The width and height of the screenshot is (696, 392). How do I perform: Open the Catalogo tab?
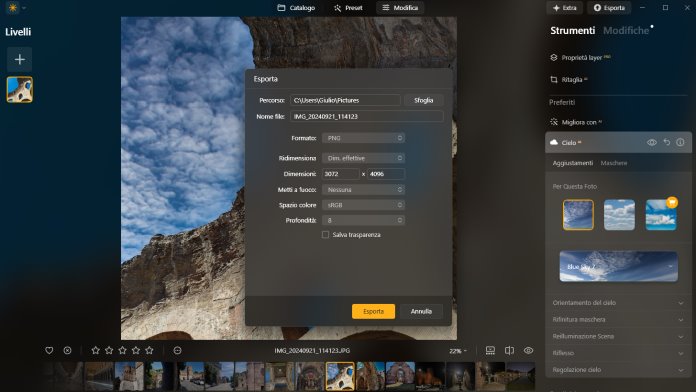[x=296, y=8]
